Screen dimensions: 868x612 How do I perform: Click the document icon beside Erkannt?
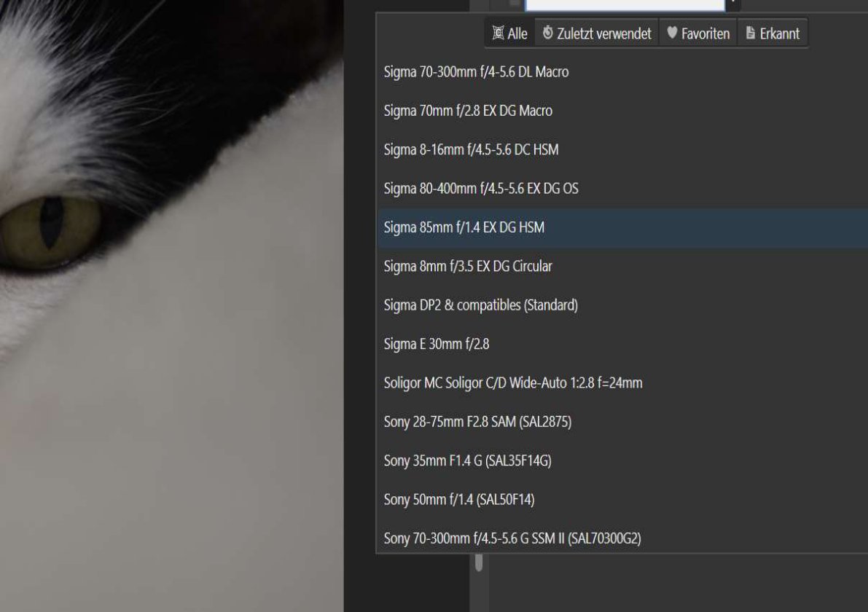coord(750,33)
